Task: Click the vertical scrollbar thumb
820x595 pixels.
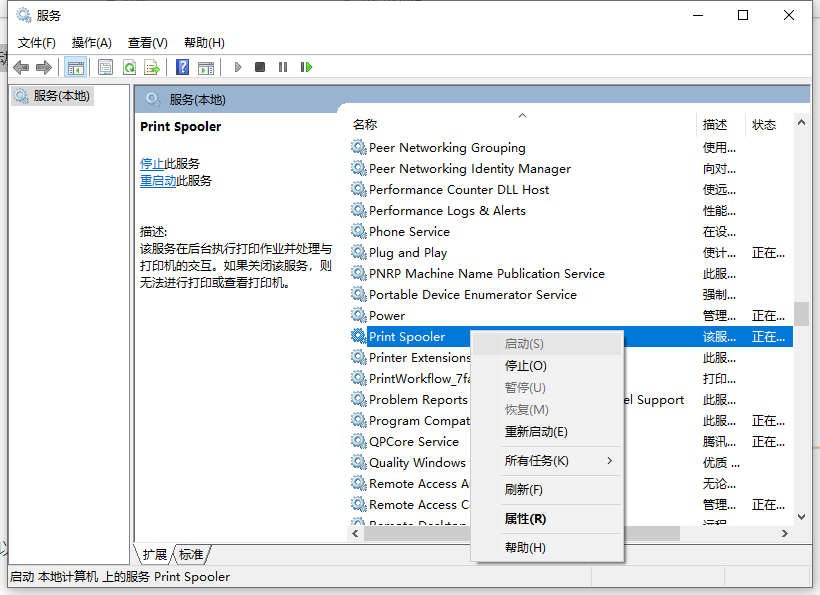Action: coord(801,314)
